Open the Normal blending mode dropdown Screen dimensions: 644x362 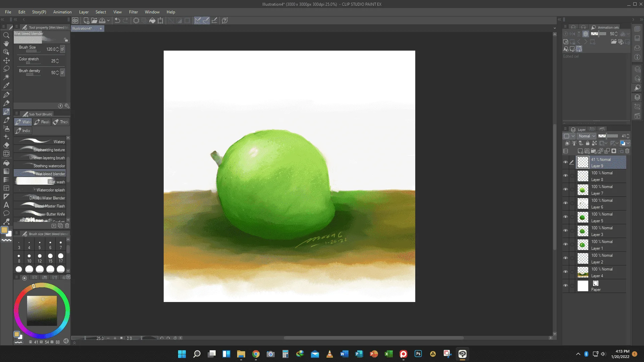(x=587, y=136)
